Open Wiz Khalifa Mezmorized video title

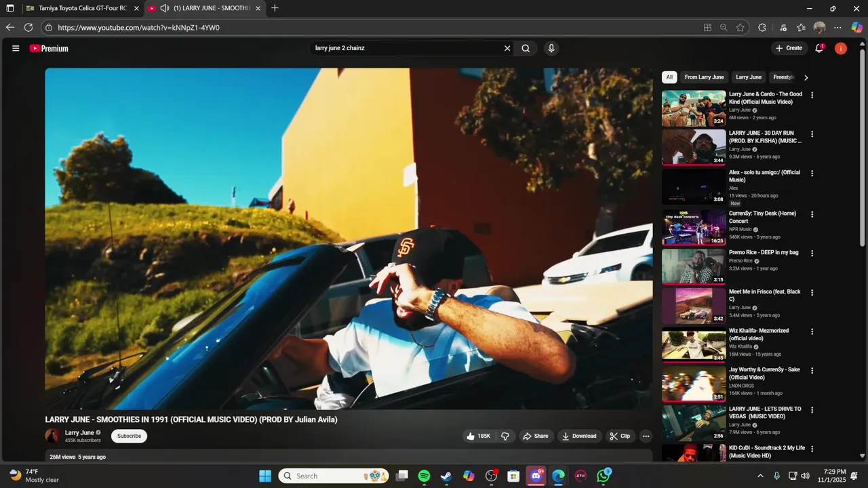759,334
